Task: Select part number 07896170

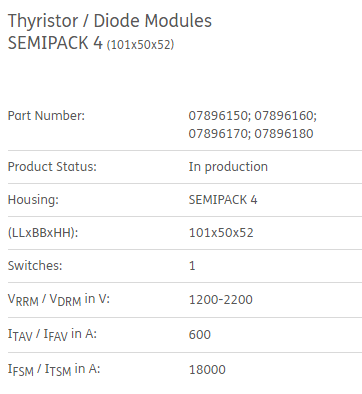Action: (x=218, y=134)
